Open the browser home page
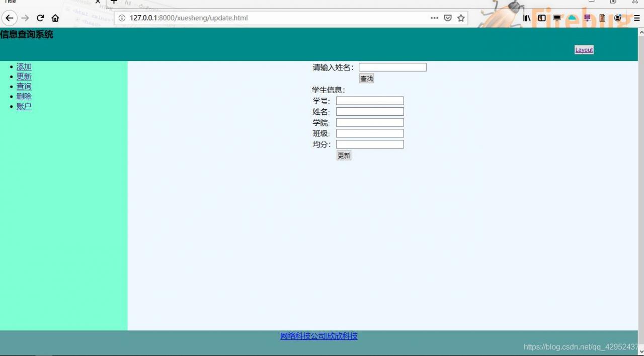This screenshot has width=644, height=356. [55, 18]
